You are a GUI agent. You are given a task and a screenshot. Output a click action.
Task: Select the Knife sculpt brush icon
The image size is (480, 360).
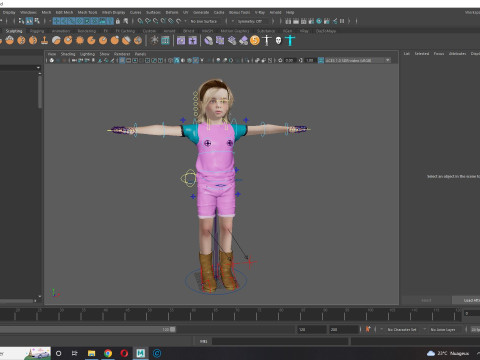tap(138, 41)
